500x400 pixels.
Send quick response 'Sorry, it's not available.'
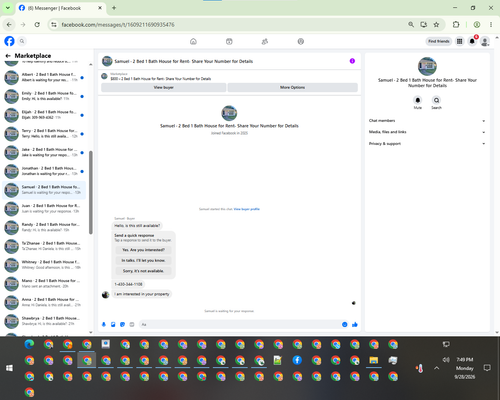(143, 271)
